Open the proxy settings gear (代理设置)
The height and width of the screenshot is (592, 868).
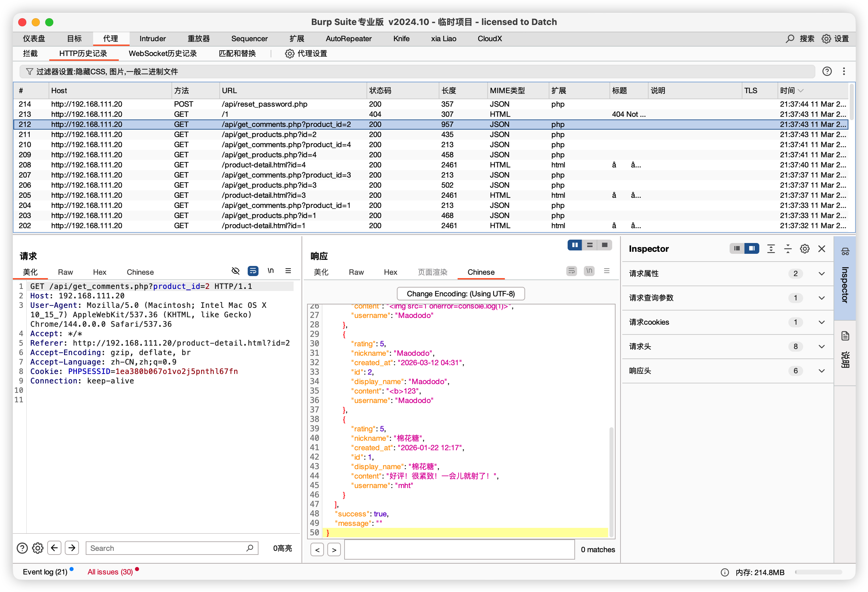pyautogui.click(x=290, y=53)
